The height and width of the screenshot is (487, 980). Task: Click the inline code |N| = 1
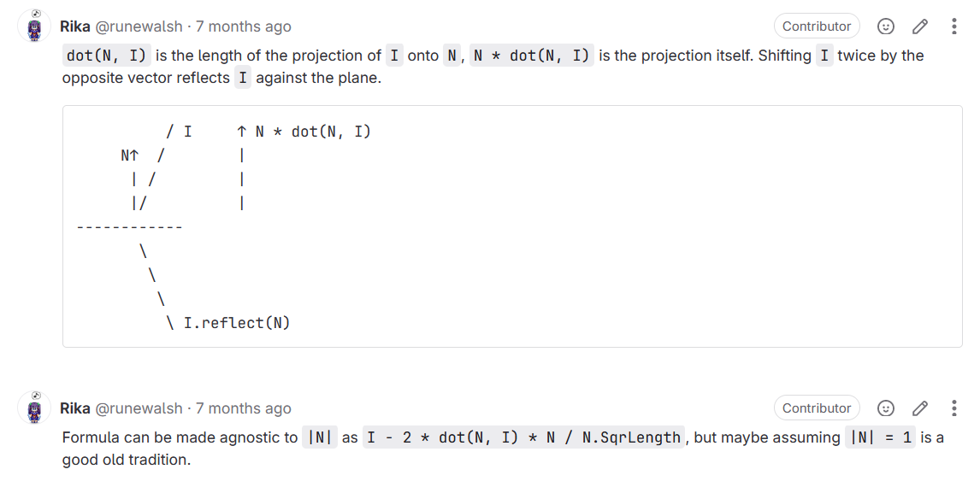880,437
